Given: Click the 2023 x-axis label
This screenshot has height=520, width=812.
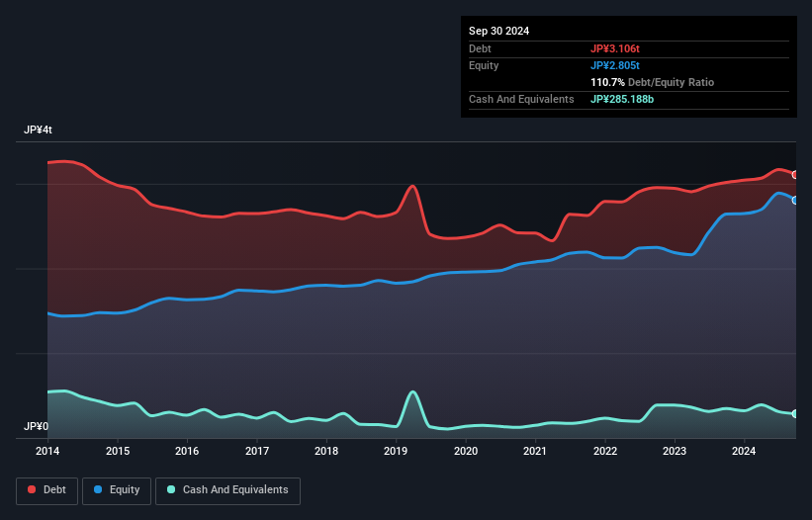Looking at the screenshot, I should click(x=675, y=451).
